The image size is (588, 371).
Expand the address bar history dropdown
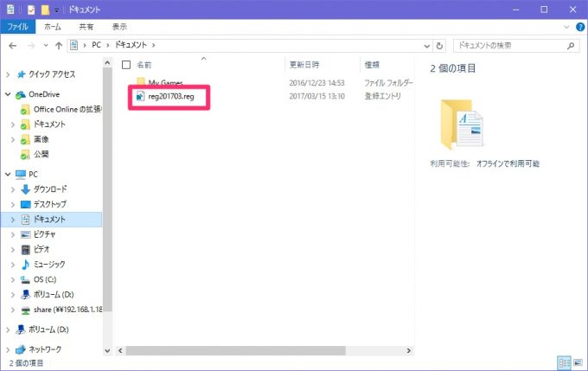tap(427, 46)
